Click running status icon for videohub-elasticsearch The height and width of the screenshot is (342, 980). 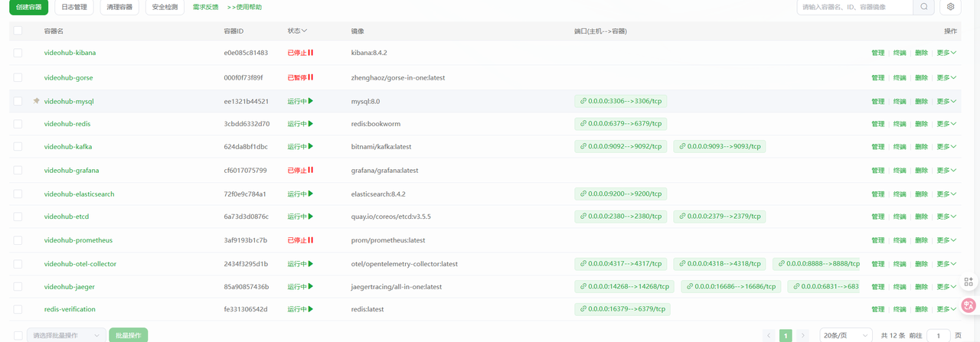(311, 194)
